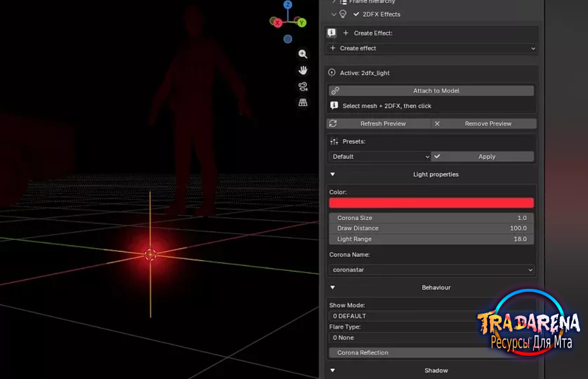Click the Color: label
The height and width of the screenshot is (379, 588).
point(338,192)
